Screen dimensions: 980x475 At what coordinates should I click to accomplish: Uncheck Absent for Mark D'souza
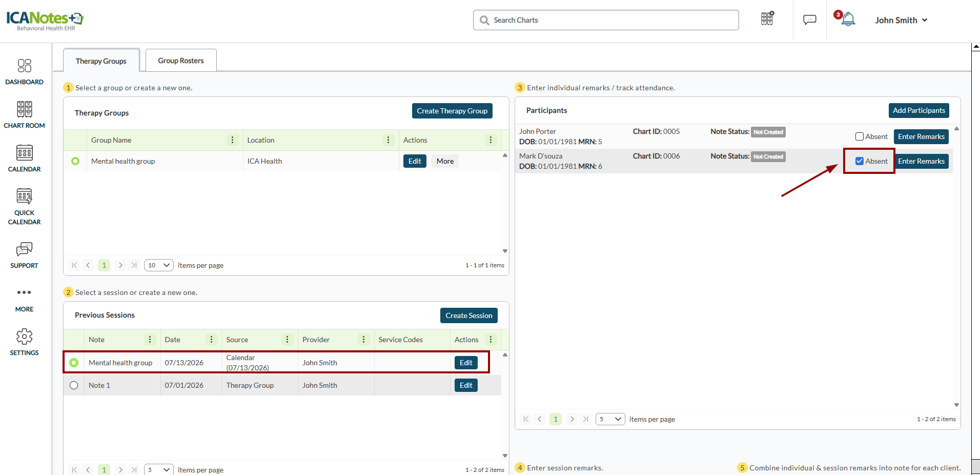pos(860,161)
